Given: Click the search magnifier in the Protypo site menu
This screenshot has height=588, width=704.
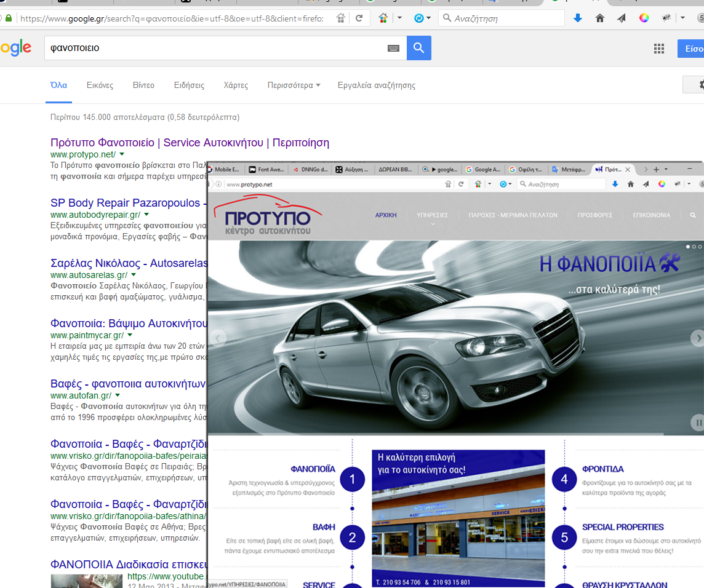Looking at the screenshot, I should pyautogui.click(x=693, y=215).
